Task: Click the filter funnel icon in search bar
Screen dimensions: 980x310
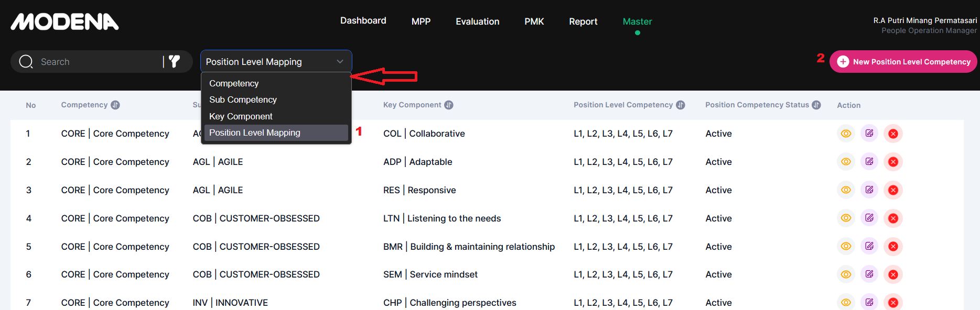Action: coord(174,62)
